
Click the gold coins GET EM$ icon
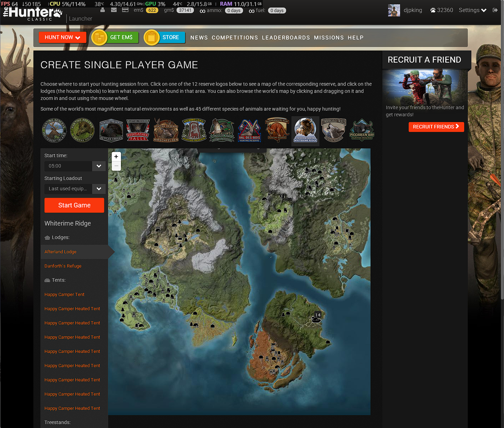[x=99, y=37]
